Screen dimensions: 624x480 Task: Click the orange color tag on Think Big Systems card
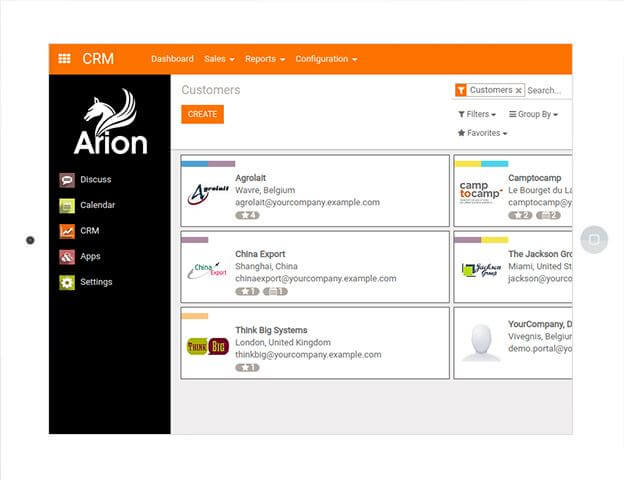[x=195, y=316]
